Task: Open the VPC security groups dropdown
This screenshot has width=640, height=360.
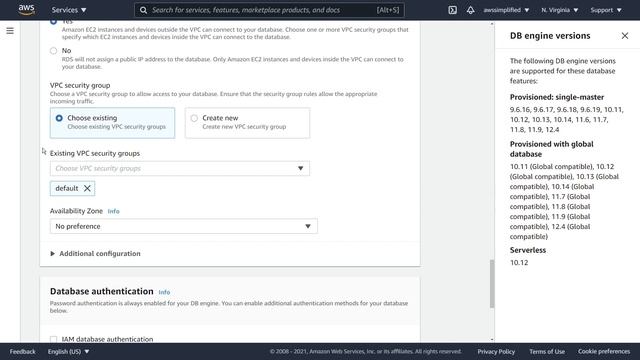Action: [180, 168]
